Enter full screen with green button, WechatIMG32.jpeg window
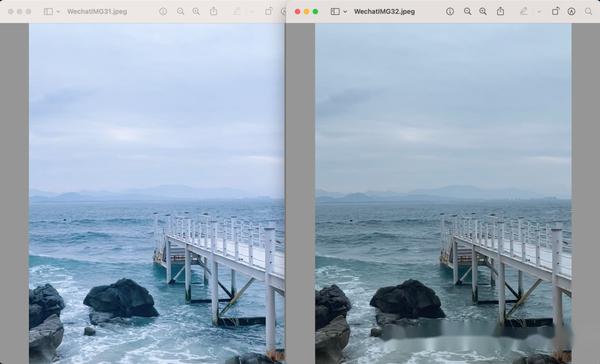Screen dimensions: 600x364 pos(315,11)
